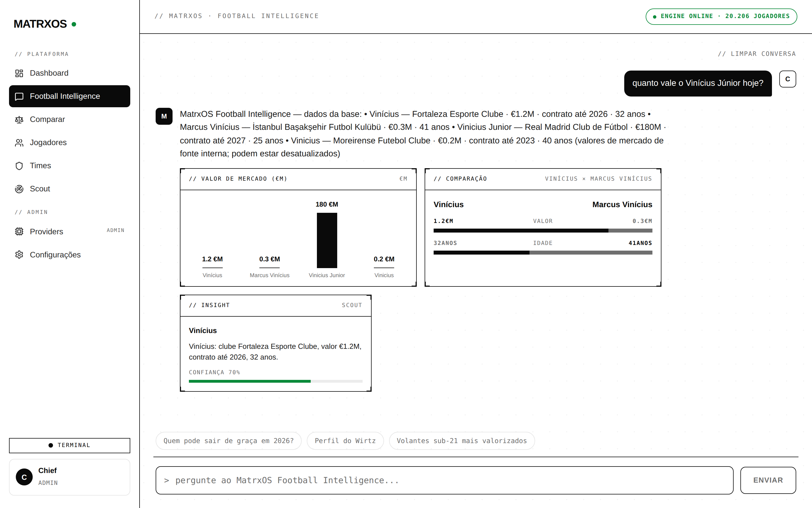The image size is (812, 508).
Task: Click '32ANOS' age value
Action: coord(445,243)
